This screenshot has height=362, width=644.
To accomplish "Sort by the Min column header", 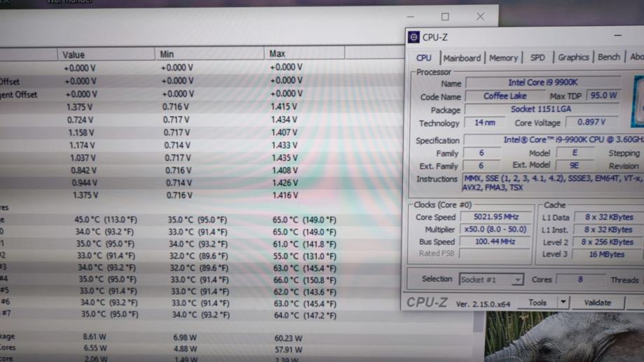I will tap(210, 54).
